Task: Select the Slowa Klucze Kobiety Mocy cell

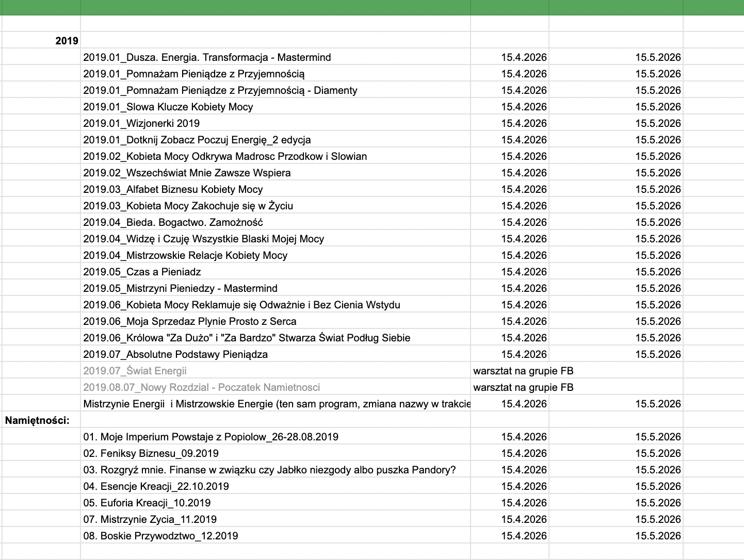Action: tap(168, 107)
